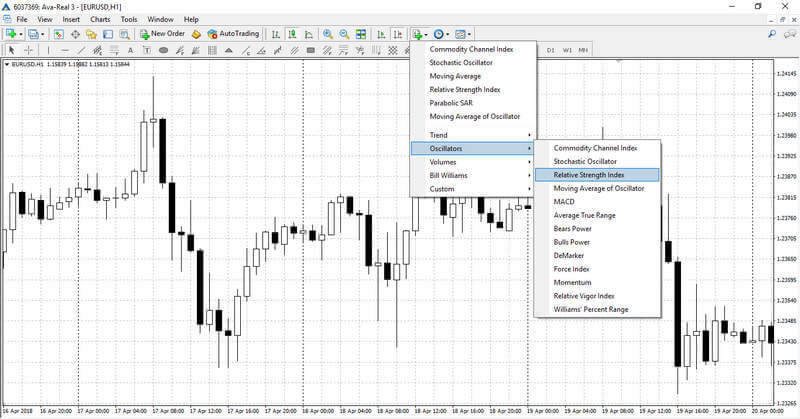Pick Momentum from the oscillators list
This screenshot has height=419, width=800.
597,282
